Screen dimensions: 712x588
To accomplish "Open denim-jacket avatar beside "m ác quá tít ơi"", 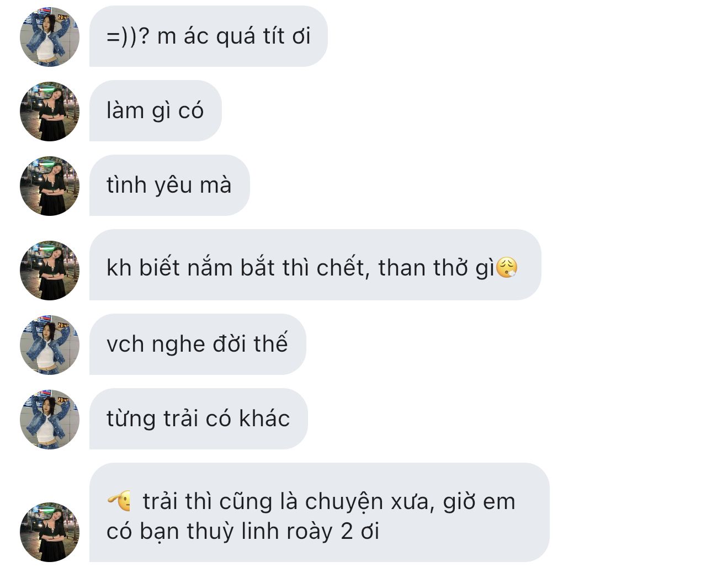I will pyautogui.click(x=50, y=36).
